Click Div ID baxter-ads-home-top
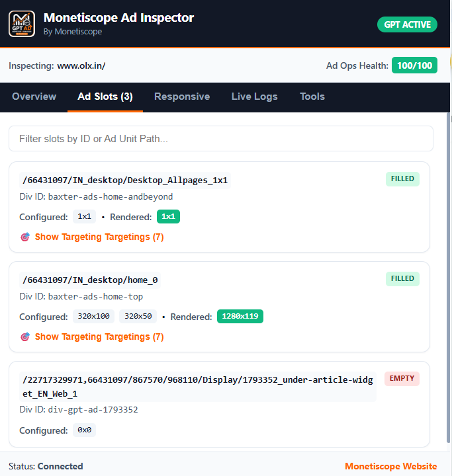 pos(81,297)
